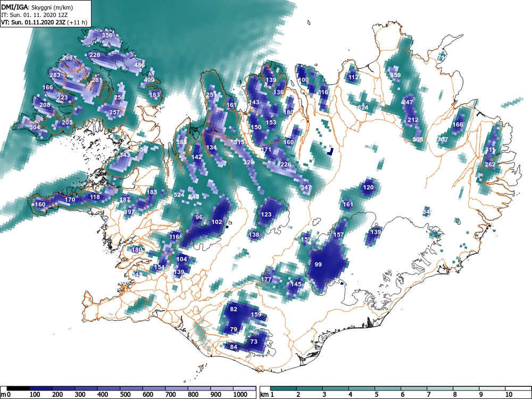Select the visibility value 84
Image resolution: width=532 pixels, height=399 pixels.
pyautogui.click(x=234, y=347)
